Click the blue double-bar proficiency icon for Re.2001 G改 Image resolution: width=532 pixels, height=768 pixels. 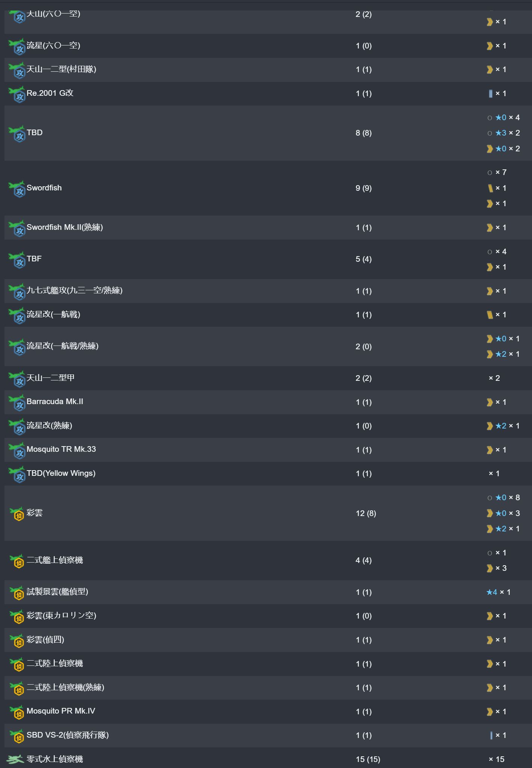(490, 94)
